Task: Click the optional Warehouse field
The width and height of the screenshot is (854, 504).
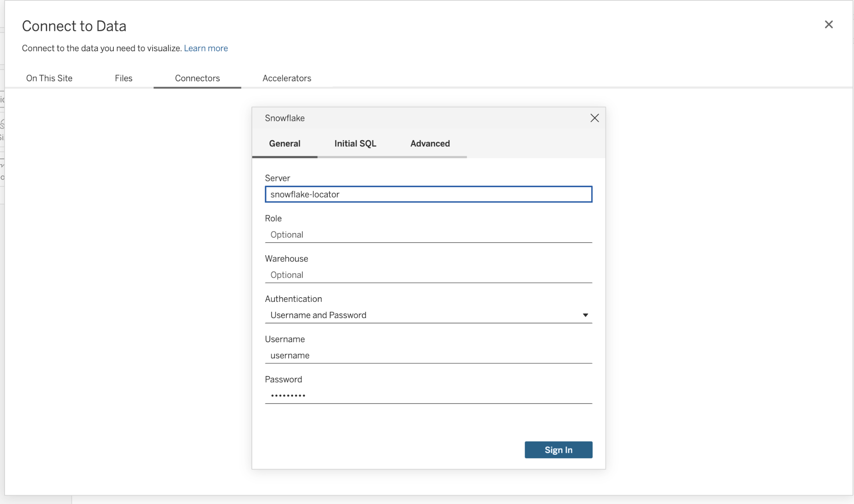Action: click(428, 275)
